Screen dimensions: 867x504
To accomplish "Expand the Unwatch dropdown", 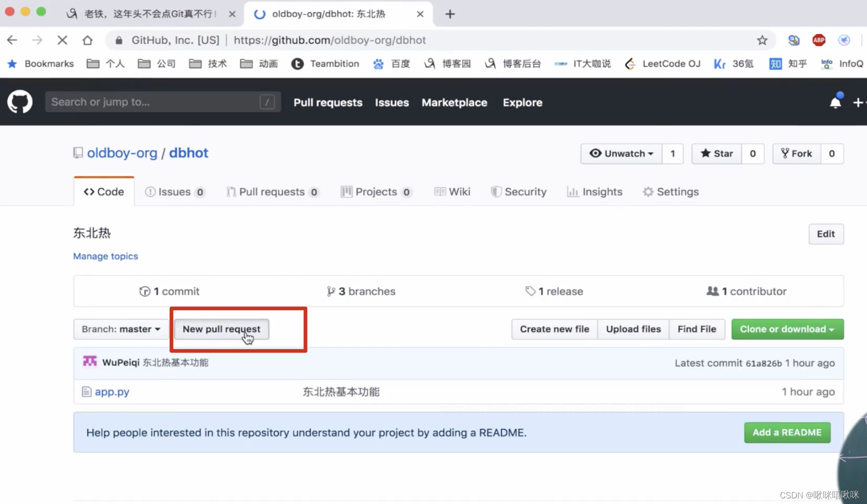I will point(621,154).
